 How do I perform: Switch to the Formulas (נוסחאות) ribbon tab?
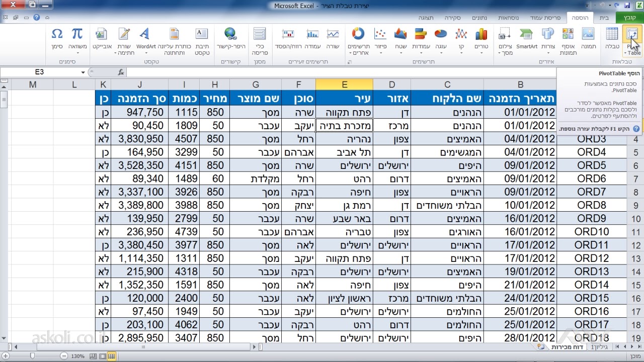coord(509,18)
